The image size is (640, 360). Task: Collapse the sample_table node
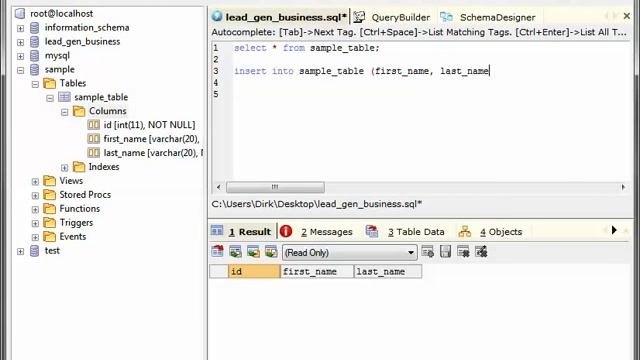pyautogui.click(x=50, y=98)
